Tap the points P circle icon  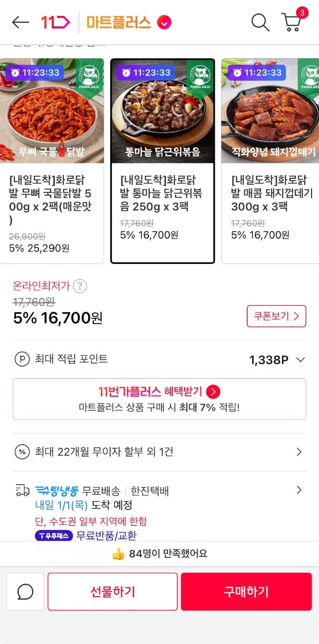(22, 359)
